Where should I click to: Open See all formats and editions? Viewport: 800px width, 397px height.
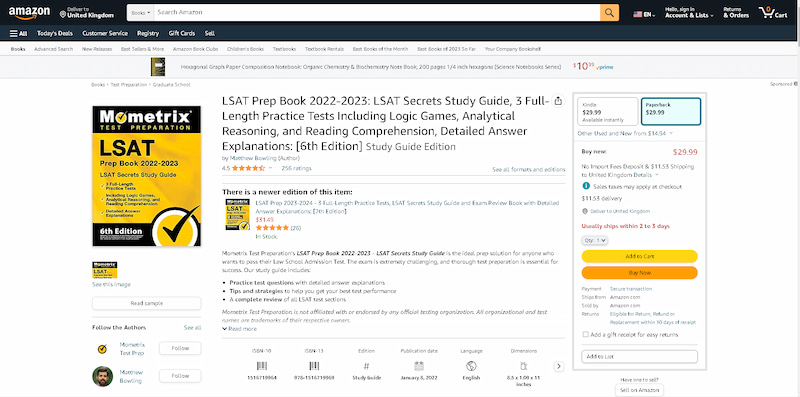pyautogui.click(x=529, y=169)
